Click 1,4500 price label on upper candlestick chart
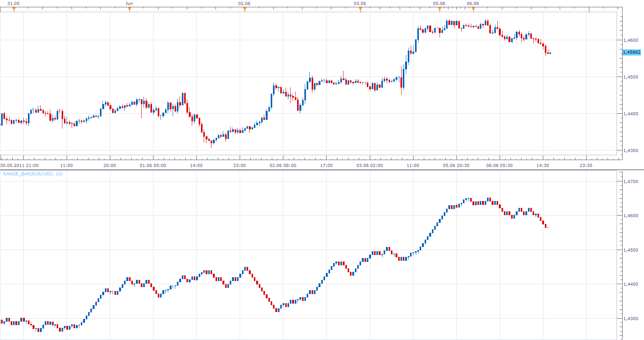This screenshot has width=644, height=340. pos(631,77)
